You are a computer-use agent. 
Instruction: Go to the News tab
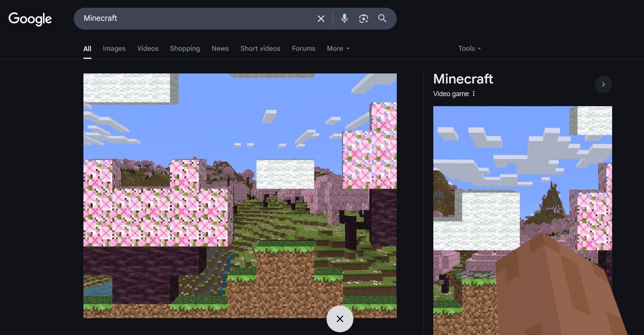click(x=220, y=48)
